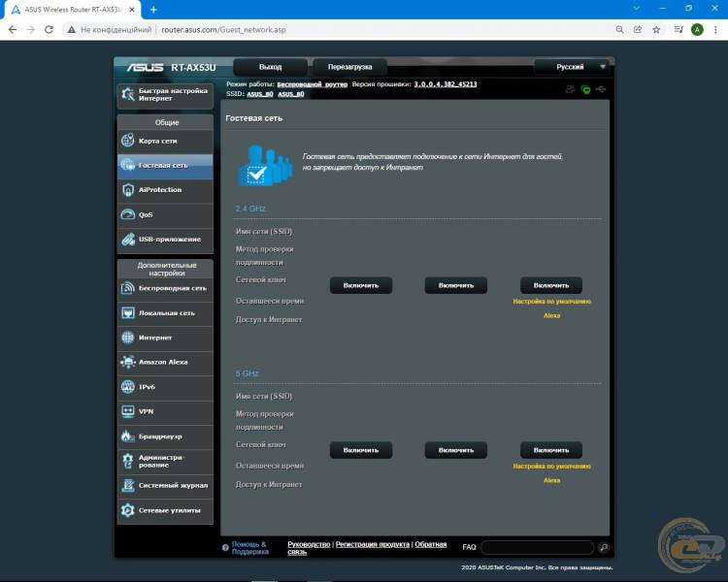Open the Регистрация продукта link

pos(373,544)
